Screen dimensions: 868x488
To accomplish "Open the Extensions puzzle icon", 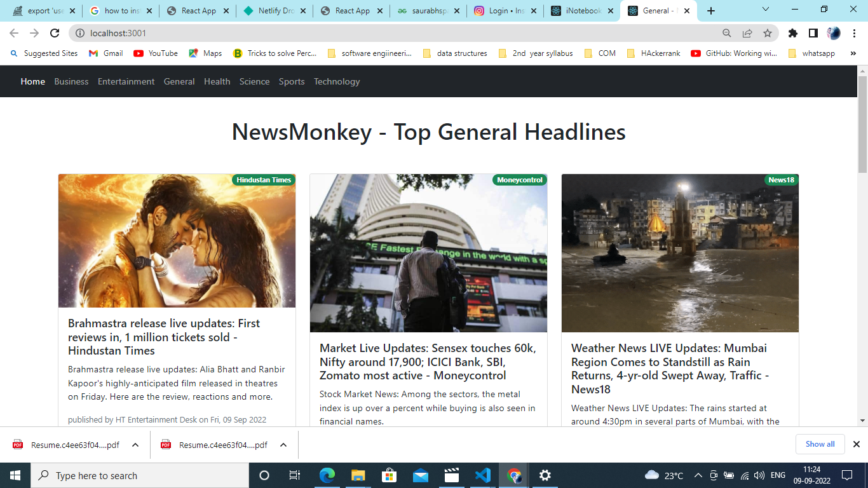I will pos(792,33).
